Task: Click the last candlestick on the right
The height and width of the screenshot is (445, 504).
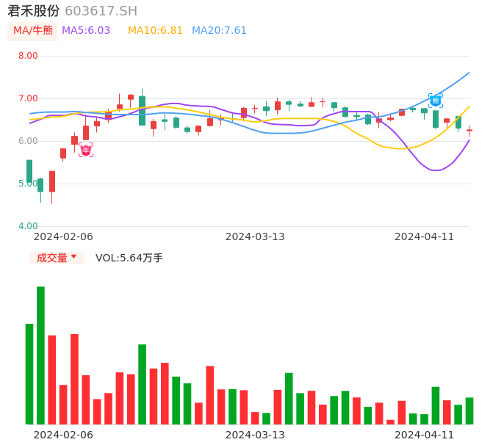Action: [469, 130]
